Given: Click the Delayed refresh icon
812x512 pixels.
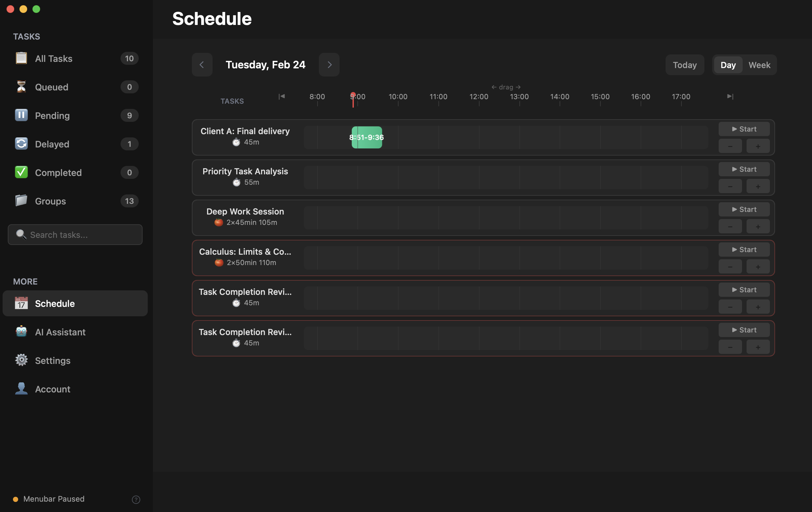Looking at the screenshot, I should [21, 144].
